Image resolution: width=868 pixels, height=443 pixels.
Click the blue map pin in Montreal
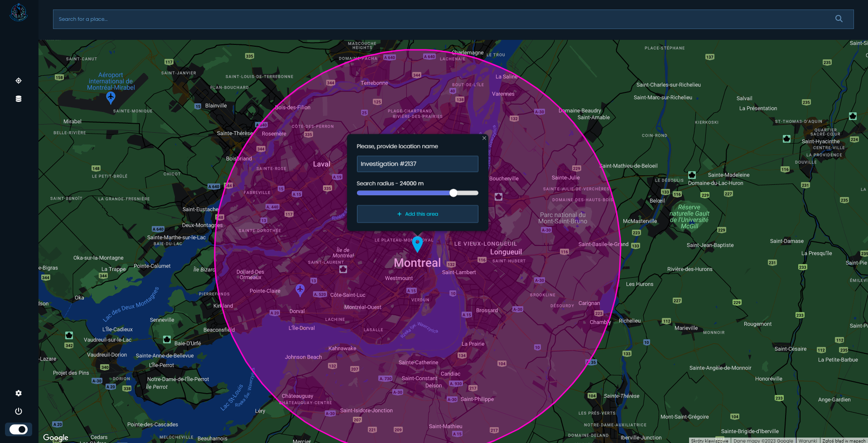pos(417,244)
